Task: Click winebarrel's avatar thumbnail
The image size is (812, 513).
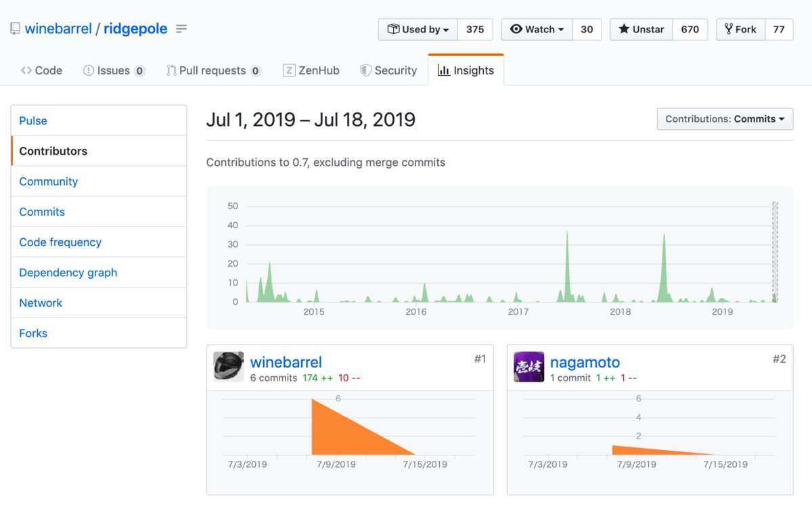Action: pyautogui.click(x=229, y=367)
